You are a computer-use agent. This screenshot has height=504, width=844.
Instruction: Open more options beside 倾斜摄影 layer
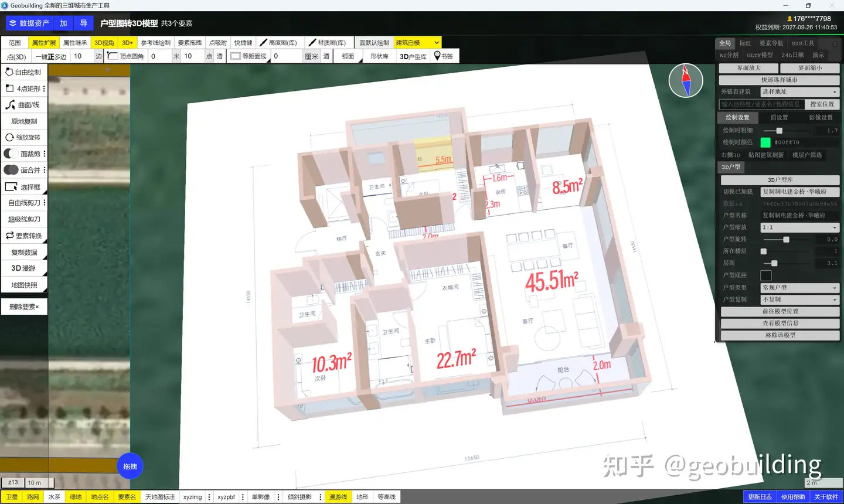tap(320, 497)
